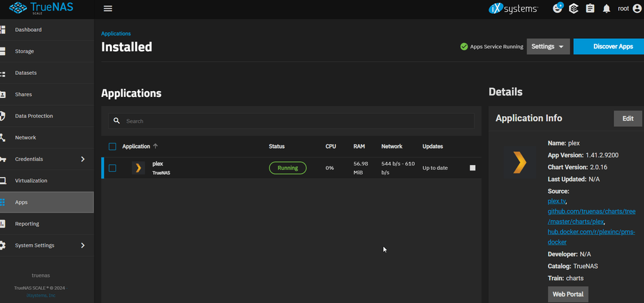Click the large Plex logo in Application Info
Image resolution: width=644 pixels, height=303 pixels.
520,162
